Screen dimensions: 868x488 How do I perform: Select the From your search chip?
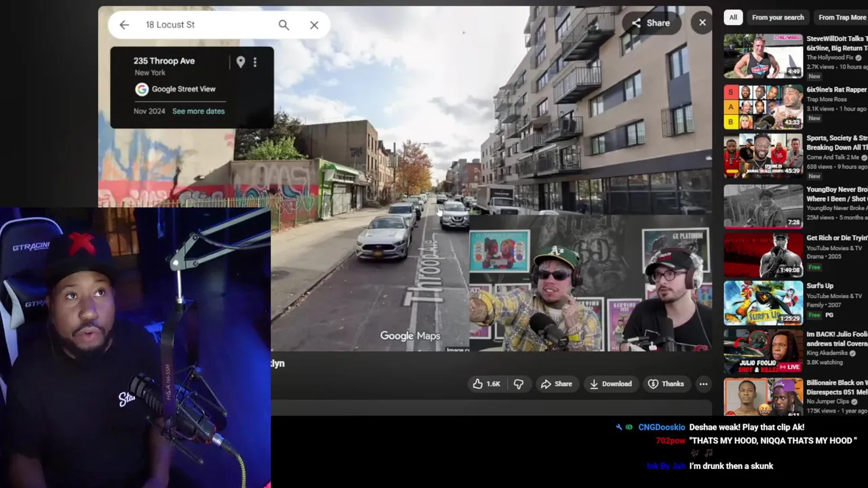(778, 18)
